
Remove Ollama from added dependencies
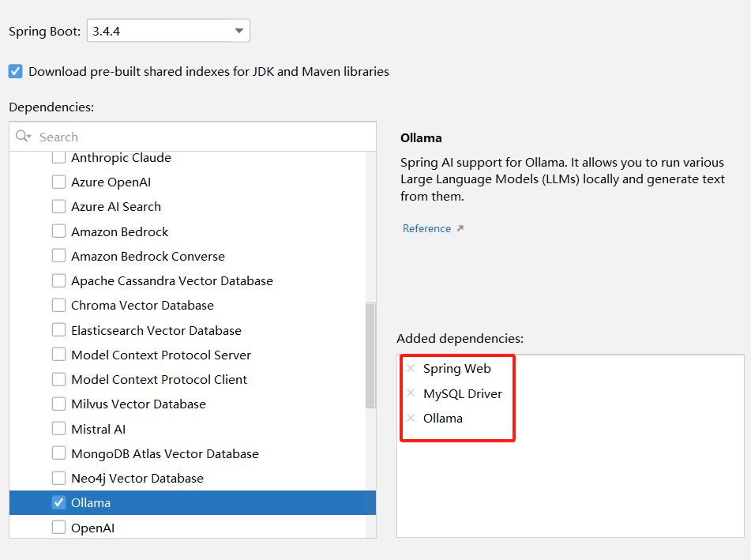411,418
